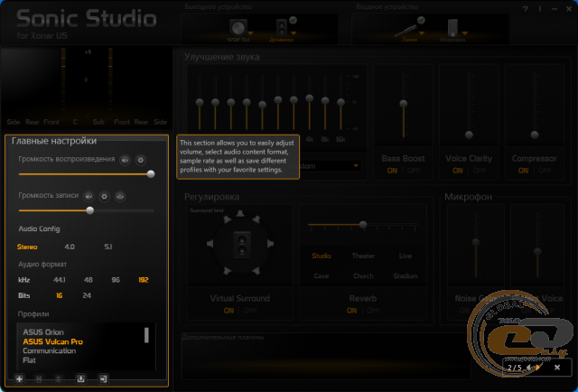Test the bottom-left surround speaker arrow
Viewport: 578px width, 392px height.
pyautogui.click(x=227, y=271)
